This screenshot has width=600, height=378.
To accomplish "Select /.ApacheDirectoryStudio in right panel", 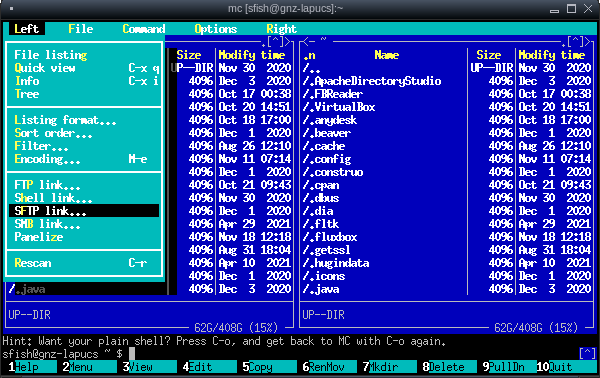I will pos(384,81).
